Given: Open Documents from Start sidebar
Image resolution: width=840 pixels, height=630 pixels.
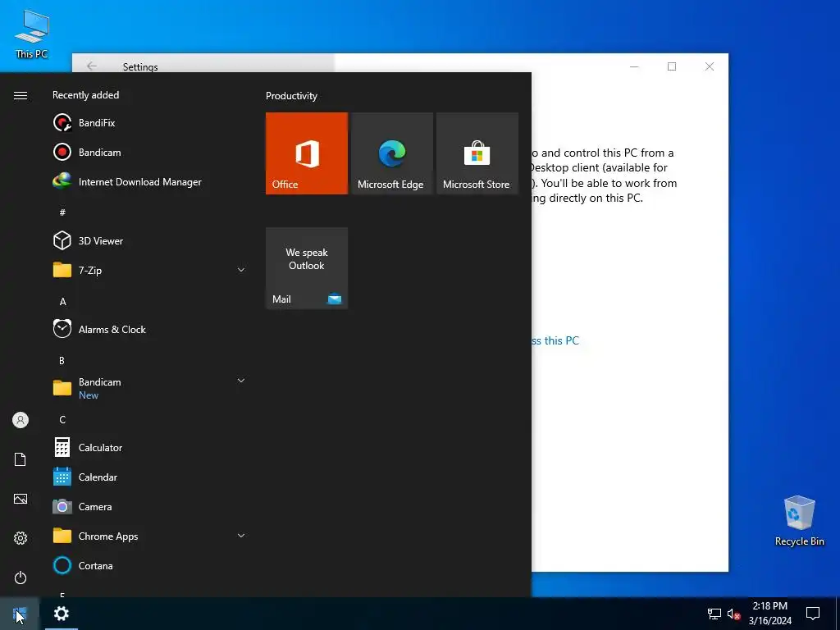Looking at the screenshot, I should pyautogui.click(x=21, y=459).
